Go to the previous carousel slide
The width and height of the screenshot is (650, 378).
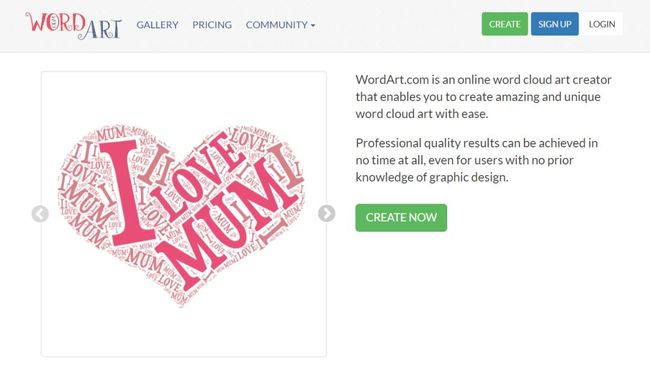point(40,214)
